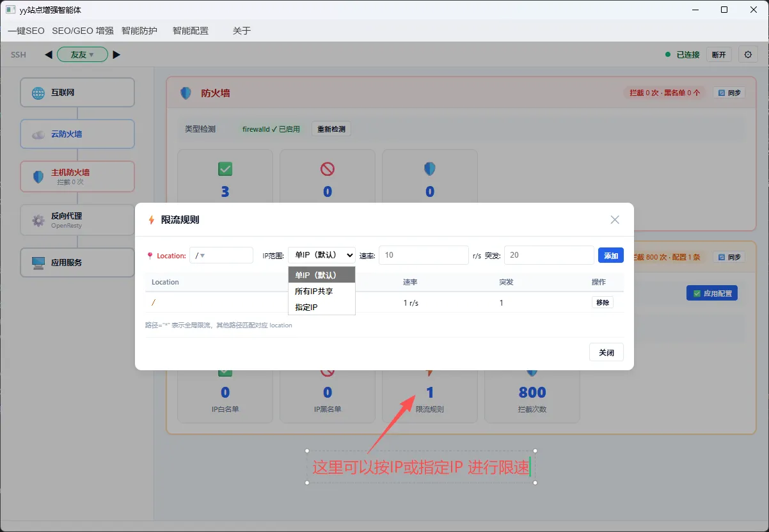The image size is (769, 532).
Task: Click 重新检测 button
Action: tap(331, 129)
